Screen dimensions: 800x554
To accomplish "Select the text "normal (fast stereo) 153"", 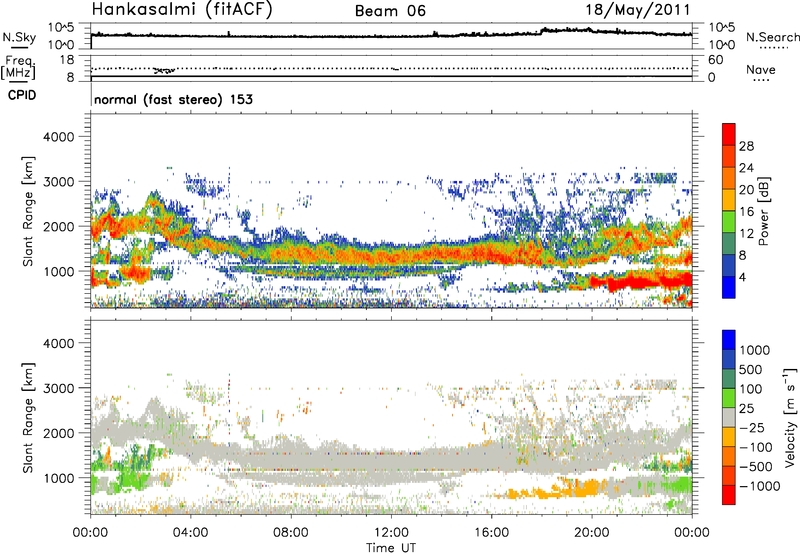I will (173, 99).
